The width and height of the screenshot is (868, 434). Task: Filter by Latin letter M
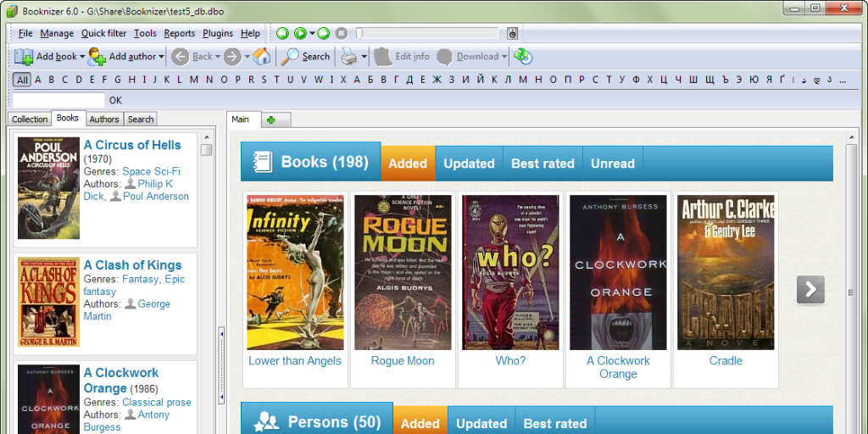click(x=194, y=80)
